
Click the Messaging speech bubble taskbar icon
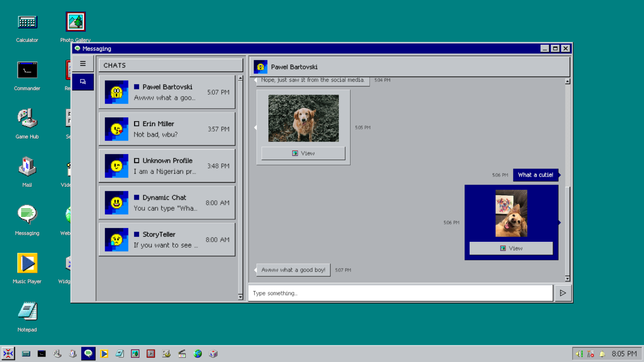(88, 353)
